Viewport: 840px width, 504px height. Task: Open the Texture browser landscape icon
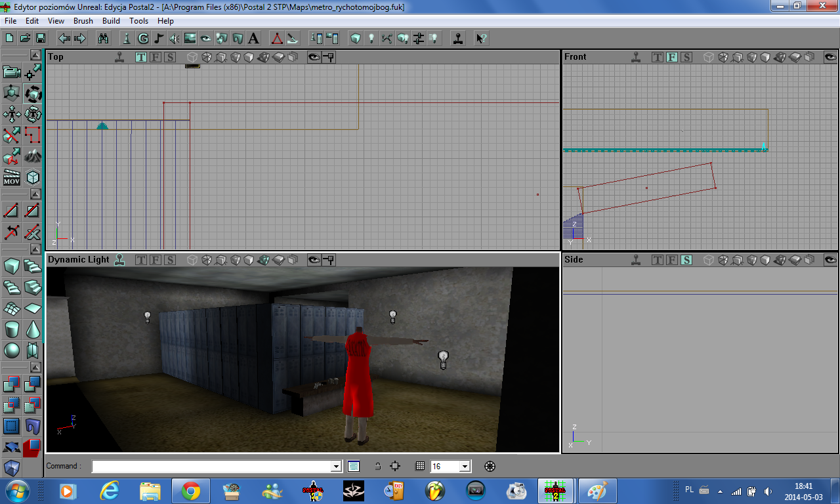190,38
